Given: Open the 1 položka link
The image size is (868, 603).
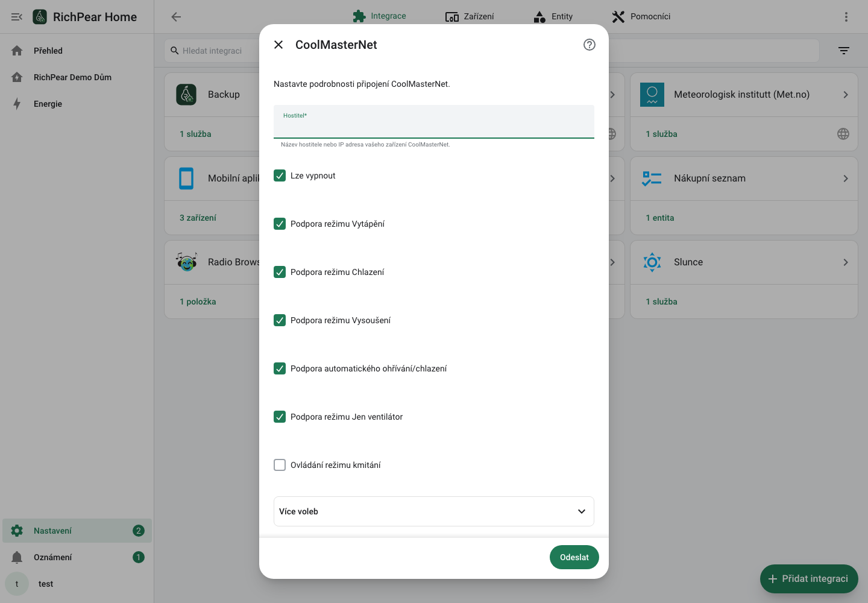Looking at the screenshot, I should click(198, 301).
